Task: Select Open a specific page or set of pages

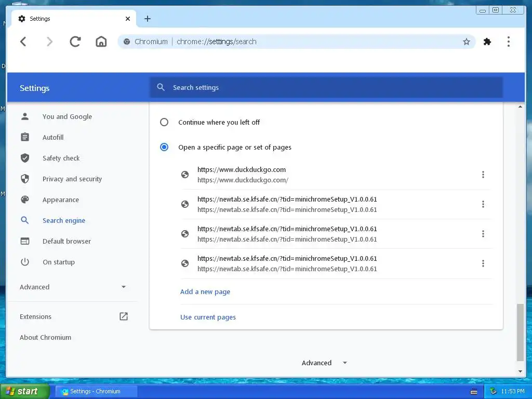Action: tap(164, 147)
